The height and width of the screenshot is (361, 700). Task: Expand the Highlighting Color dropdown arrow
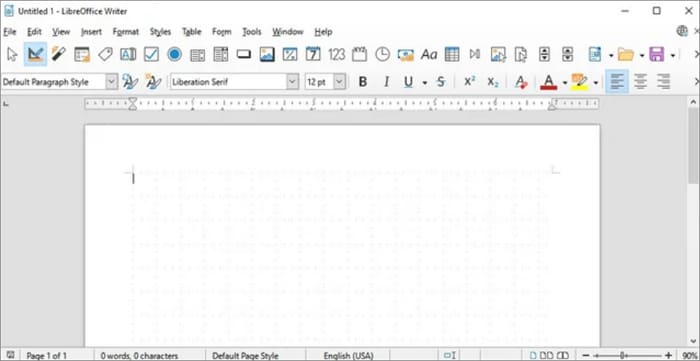click(x=596, y=83)
